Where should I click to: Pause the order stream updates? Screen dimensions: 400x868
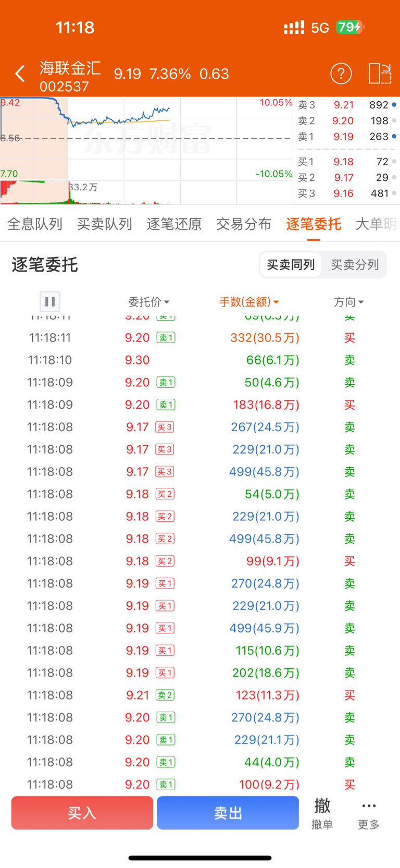pyautogui.click(x=50, y=301)
